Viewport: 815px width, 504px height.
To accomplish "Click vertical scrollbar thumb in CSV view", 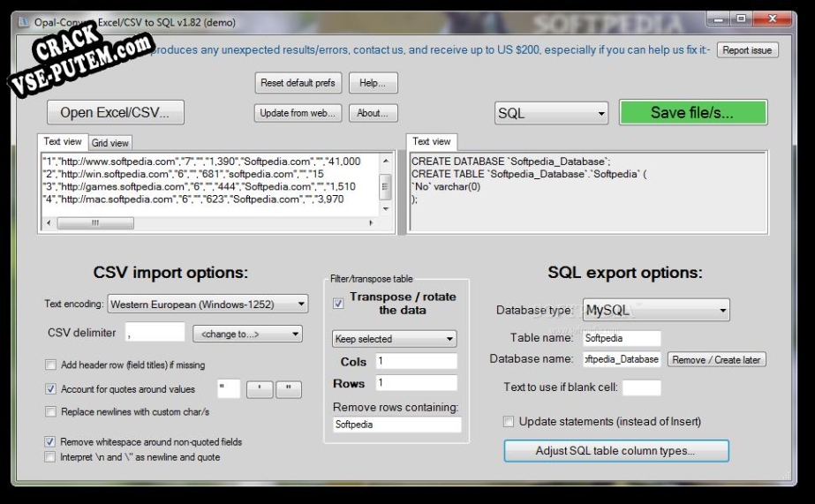I will (x=385, y=186).
